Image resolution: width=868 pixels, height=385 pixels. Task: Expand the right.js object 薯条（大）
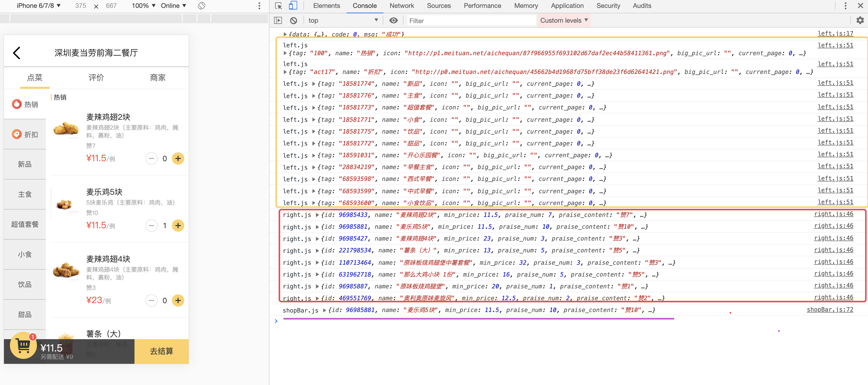coord(317,251)
